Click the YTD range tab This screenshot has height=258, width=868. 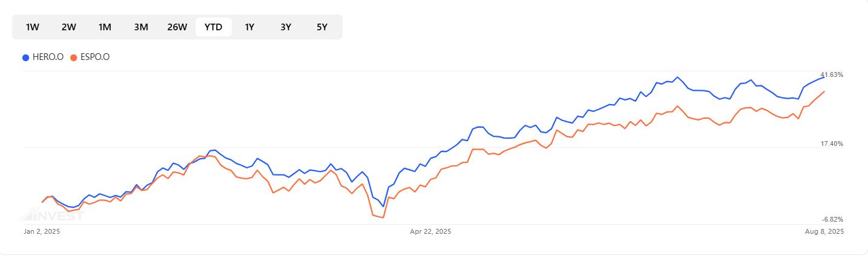coord(214,27)
